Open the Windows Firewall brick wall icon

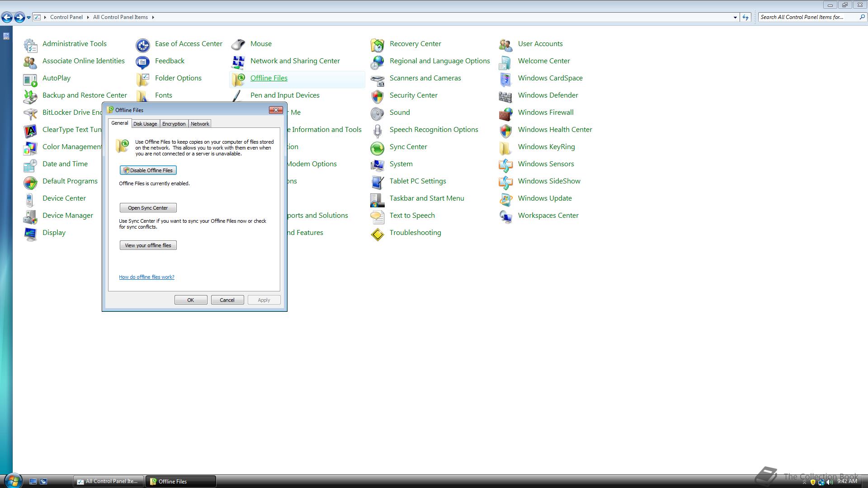pos(506,113)
